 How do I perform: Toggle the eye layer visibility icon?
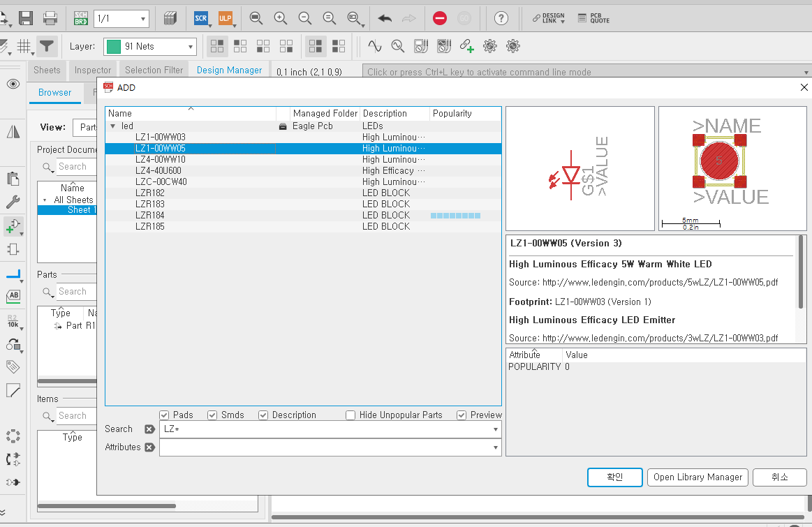coord(13,84)
